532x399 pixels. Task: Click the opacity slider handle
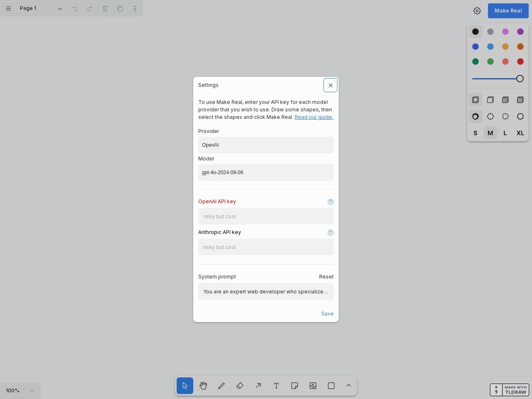click(x=520, y=79)
